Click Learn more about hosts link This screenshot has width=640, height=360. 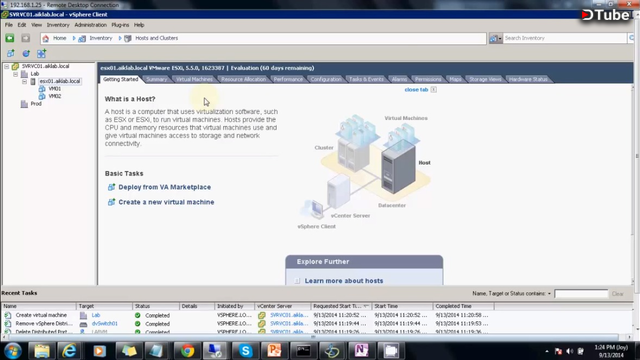click(344, 281)
